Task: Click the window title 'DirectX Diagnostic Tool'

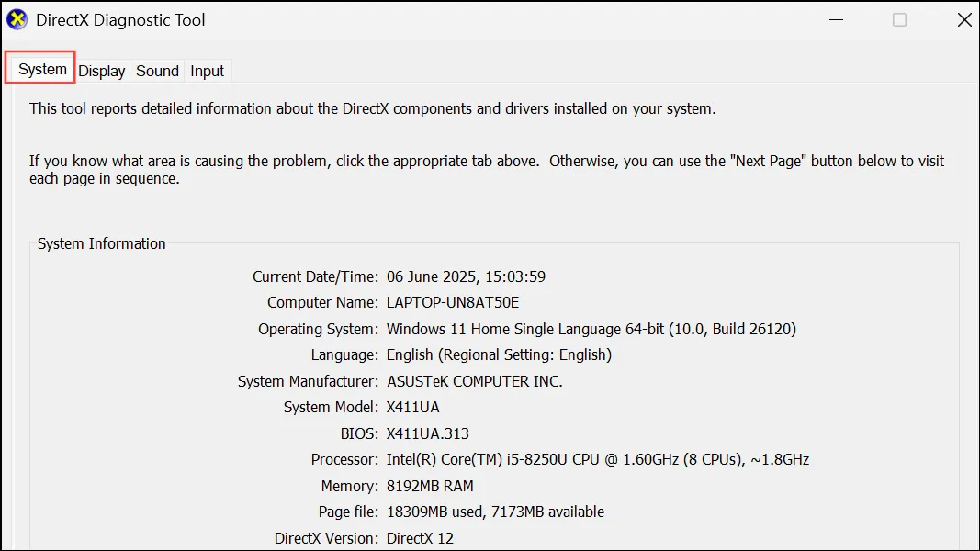Action: pyautogui.click(x=120, y=20)
